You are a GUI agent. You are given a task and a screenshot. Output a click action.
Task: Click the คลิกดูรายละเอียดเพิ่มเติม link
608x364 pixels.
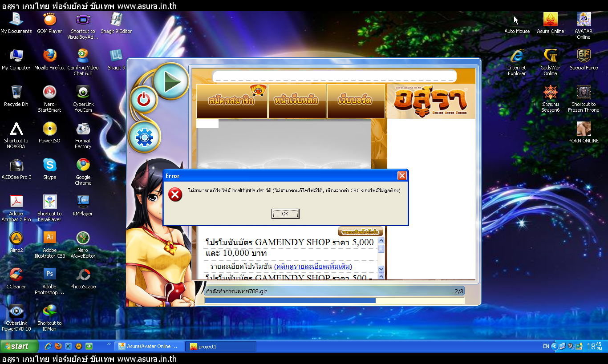[x=313, y=267]
